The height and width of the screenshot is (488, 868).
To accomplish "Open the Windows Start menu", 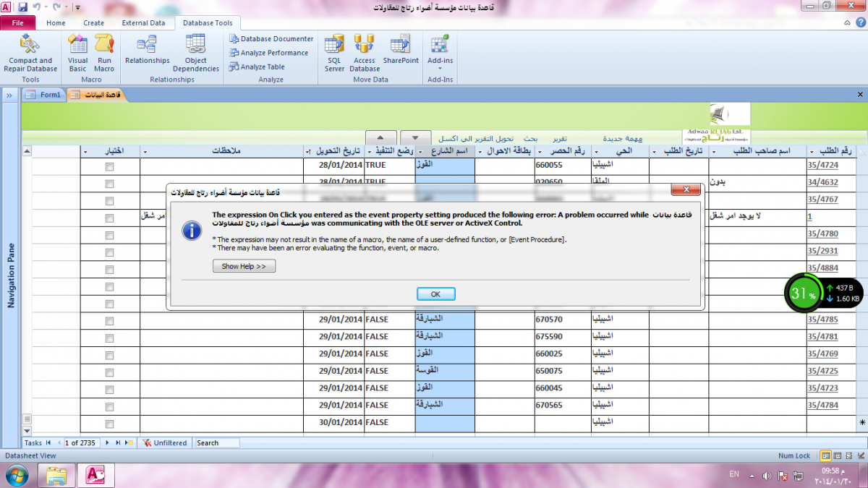I will tap(16, 475).
